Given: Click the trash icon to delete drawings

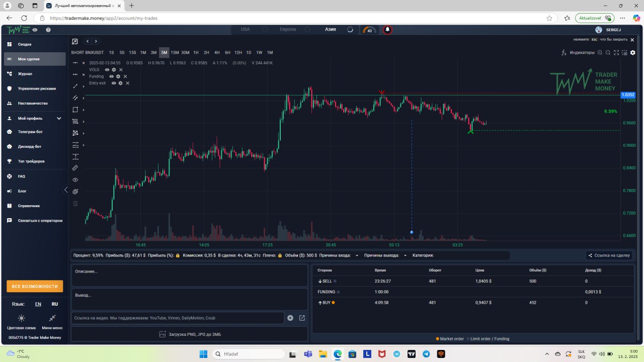Looking at the screenshot, I should pos(75,204).
